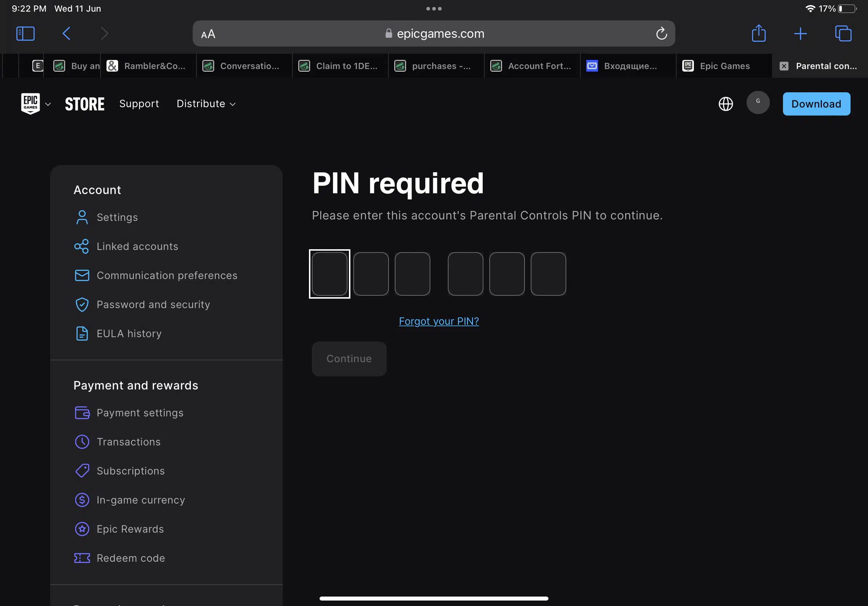Open Redeem code
The image size is (868, 606).
[131, 558]
